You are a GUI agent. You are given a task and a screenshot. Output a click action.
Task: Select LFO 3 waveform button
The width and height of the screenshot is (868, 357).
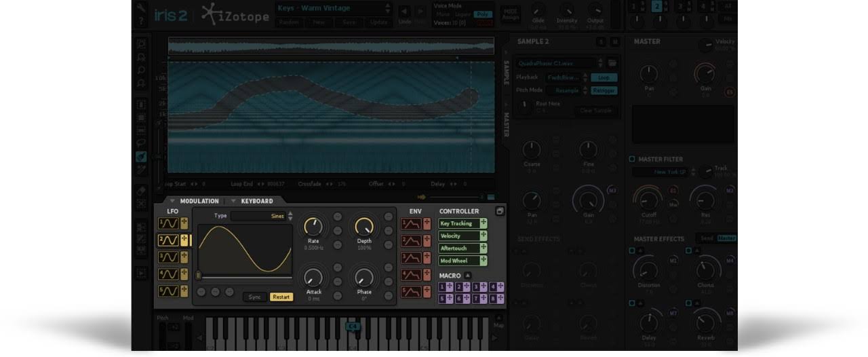(x=168, y=257)
